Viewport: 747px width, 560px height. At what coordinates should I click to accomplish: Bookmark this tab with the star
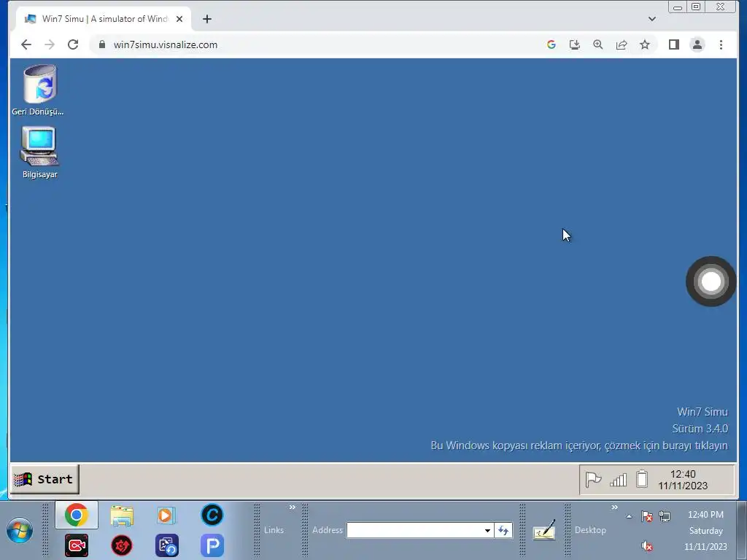(645, 44)
